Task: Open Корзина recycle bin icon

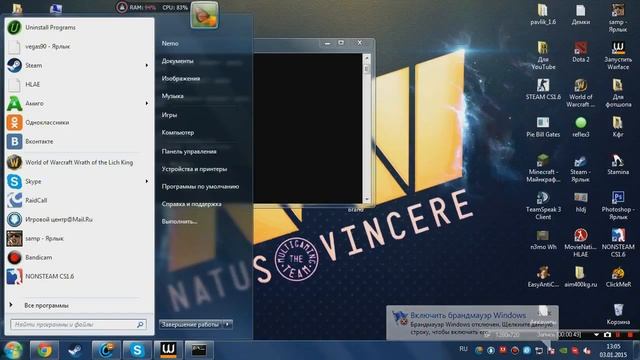Action: pos(618,314)
